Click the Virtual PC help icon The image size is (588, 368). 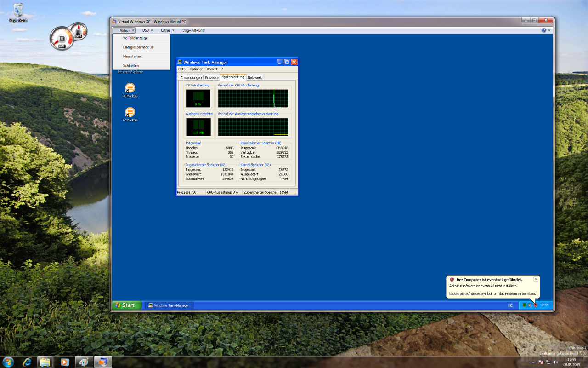pyautogui.click(x=544, y=30)
